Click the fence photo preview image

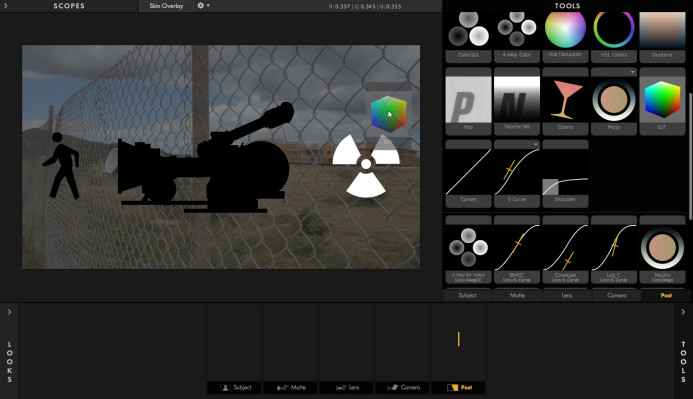tap(221, 157)
